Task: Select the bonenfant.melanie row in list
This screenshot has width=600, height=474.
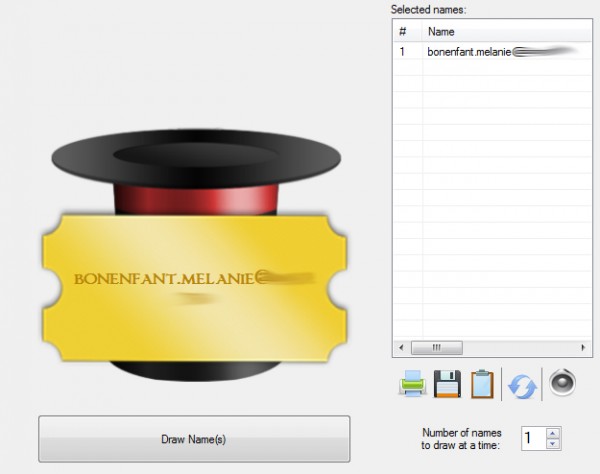Action: click(x=492, y=52)
